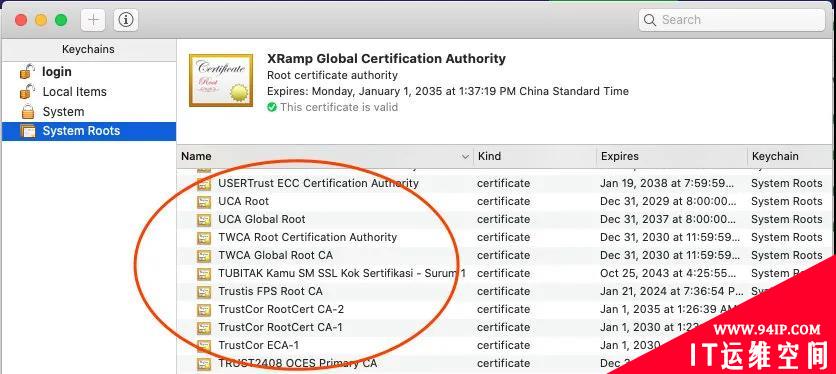Viewport: 836px width, 374px height.
Task: Click the TrustCor ECA-1 certificate icon
Action: [204, 346]
